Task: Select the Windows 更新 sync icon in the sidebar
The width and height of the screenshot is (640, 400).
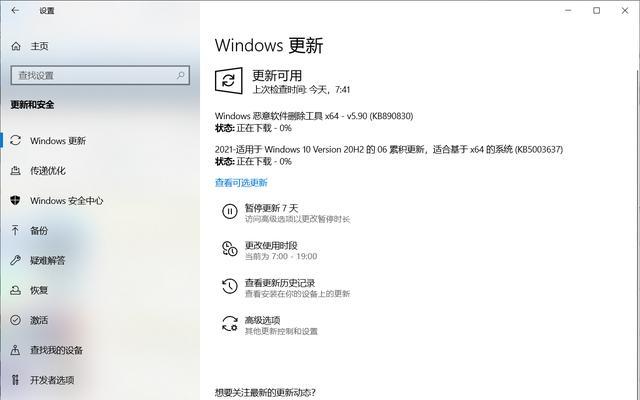Action: pos(16,140)
